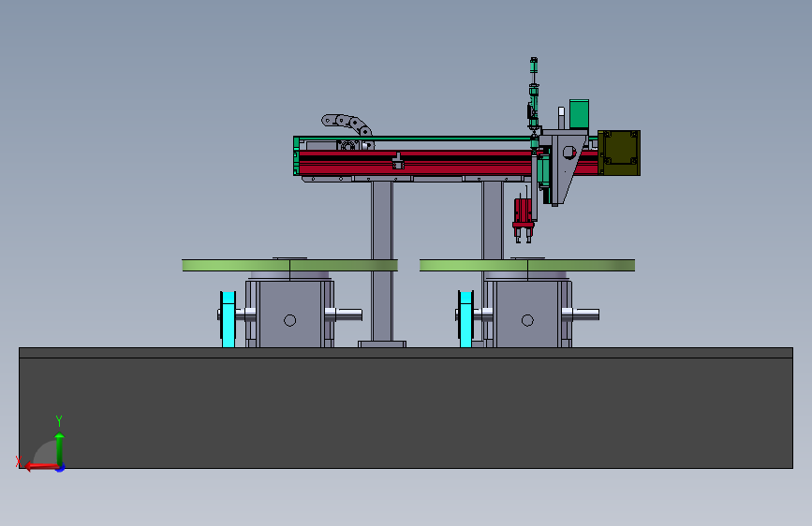Screen dimensions: 812x526
Task: Select the left green turntable disk
Action: (289, 266)
